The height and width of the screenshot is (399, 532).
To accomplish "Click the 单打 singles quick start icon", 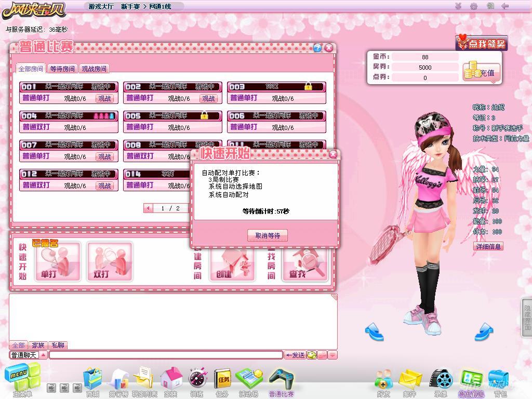I will click(x=58, y=262).
